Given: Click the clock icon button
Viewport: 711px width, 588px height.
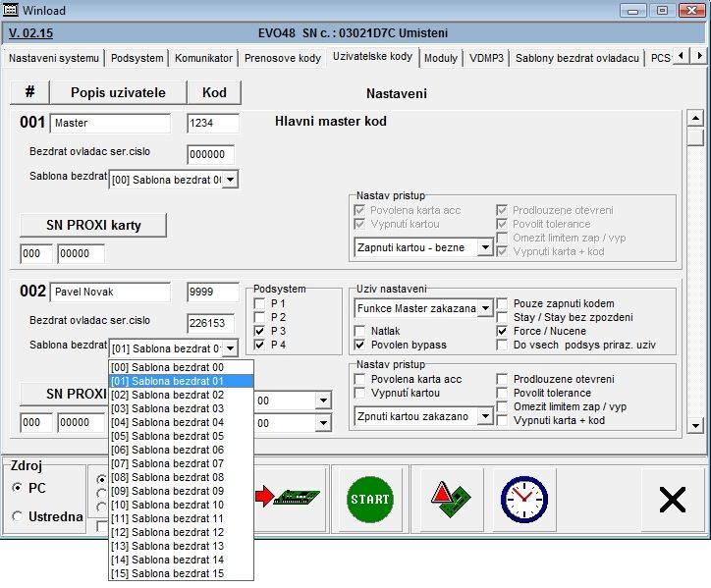Looking at the screenshot, I should (x=523, y=500).
